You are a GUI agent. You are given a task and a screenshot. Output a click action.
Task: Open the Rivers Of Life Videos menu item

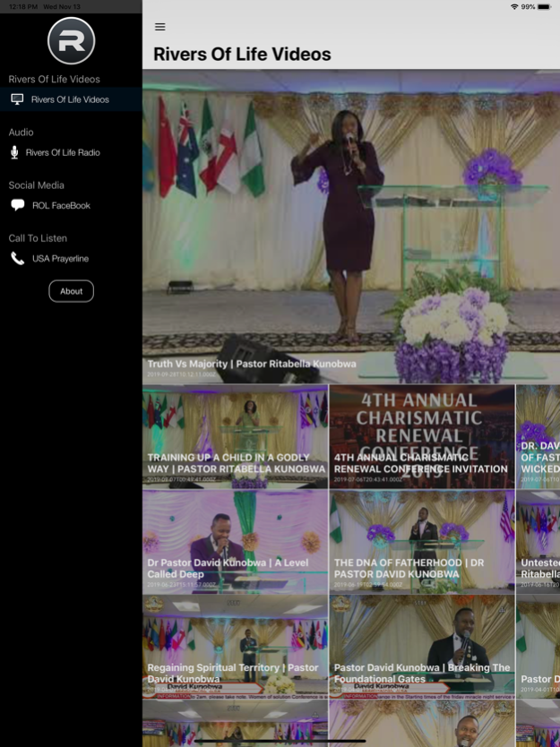71,99
